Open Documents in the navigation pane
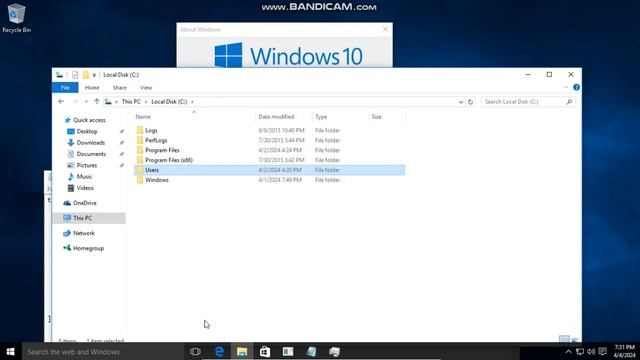Screen dimensions: 640x360 click(x=91, y=154)
